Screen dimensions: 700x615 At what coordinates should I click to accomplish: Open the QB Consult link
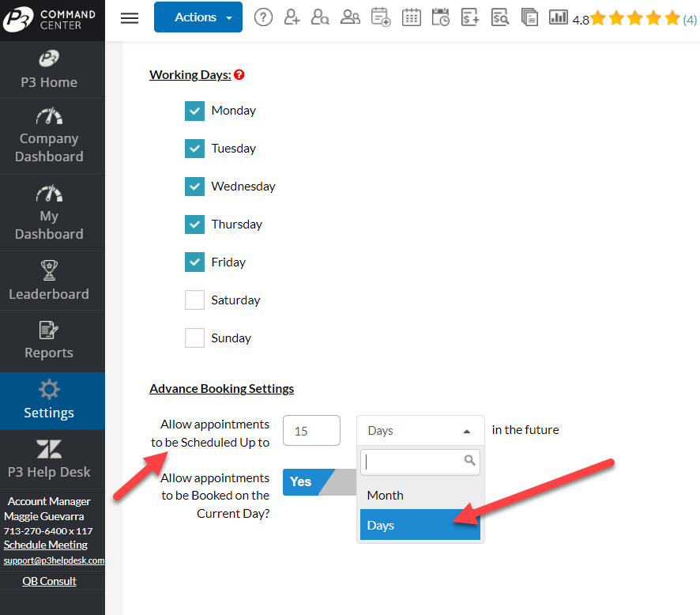click(49, 581)
